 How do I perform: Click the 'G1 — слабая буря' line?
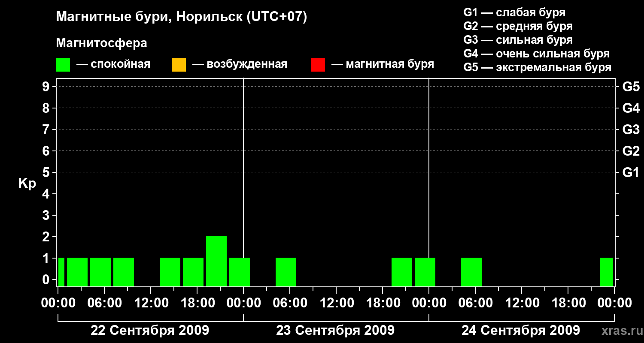pyautogui.click(x=514, y=12)
